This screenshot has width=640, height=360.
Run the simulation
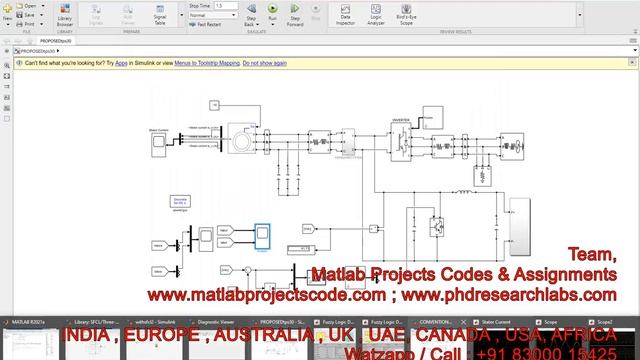pos(273,9)
